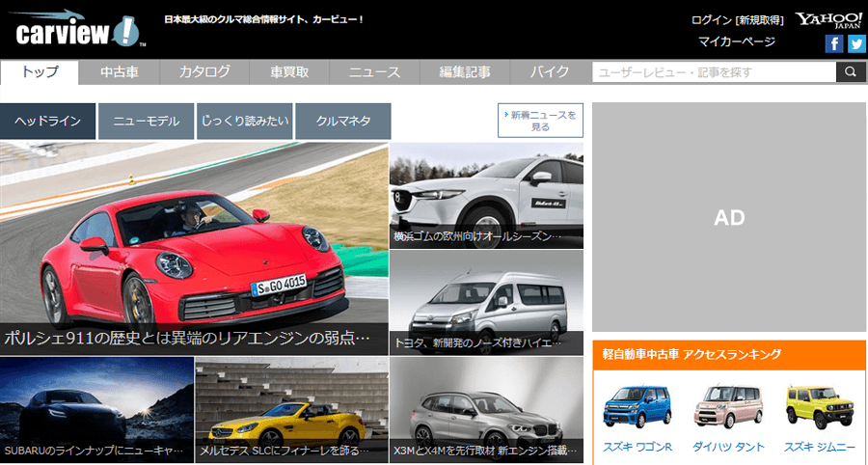
Task: Open the Yahoo! Japan logo link
Action: point(828,20)
